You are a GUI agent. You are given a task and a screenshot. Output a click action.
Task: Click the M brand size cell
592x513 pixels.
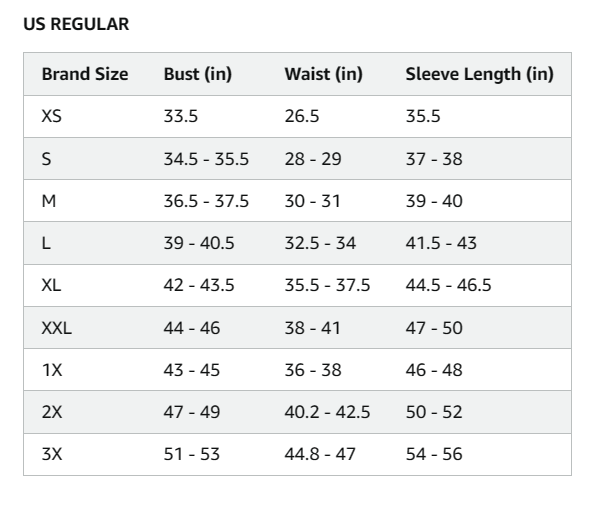(x=49, y=201)
